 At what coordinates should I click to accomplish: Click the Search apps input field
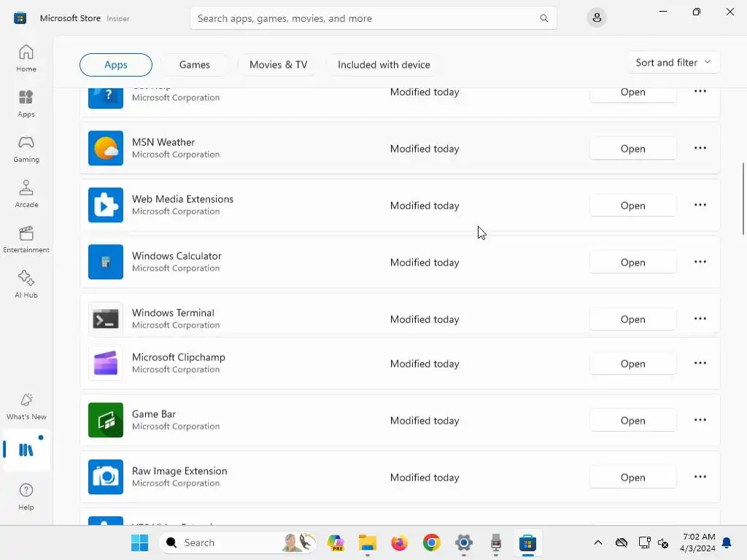[x=373, y=18]
